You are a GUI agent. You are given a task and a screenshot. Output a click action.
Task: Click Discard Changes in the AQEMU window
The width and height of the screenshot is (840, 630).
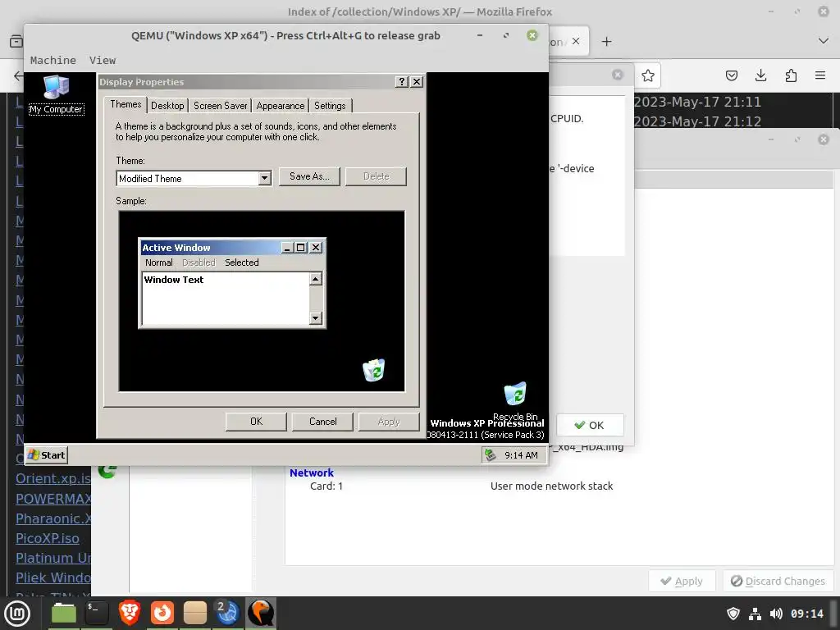(778, 582)
